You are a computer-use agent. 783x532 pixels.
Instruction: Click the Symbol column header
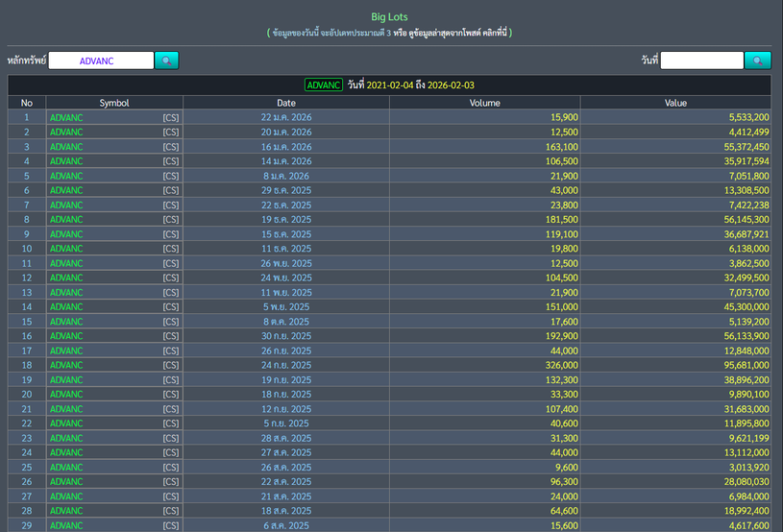tap(113, 103)
